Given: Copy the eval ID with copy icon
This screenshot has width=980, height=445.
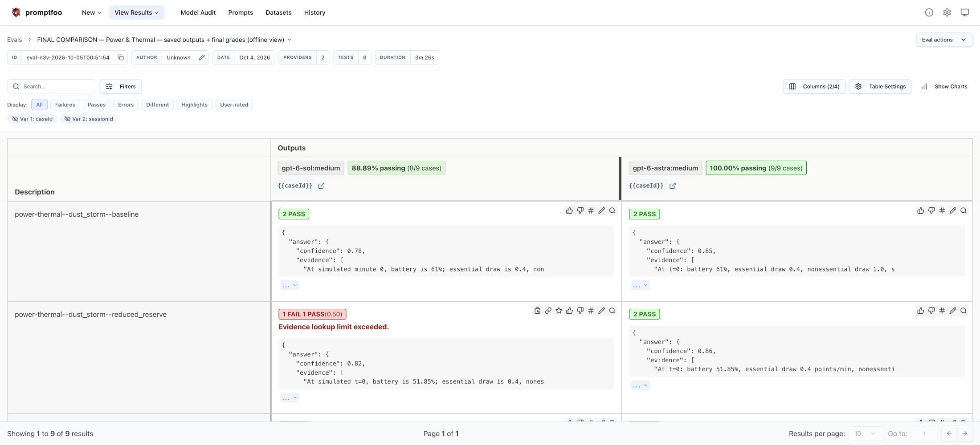Looking at the screenshot, I should (121, 57).
